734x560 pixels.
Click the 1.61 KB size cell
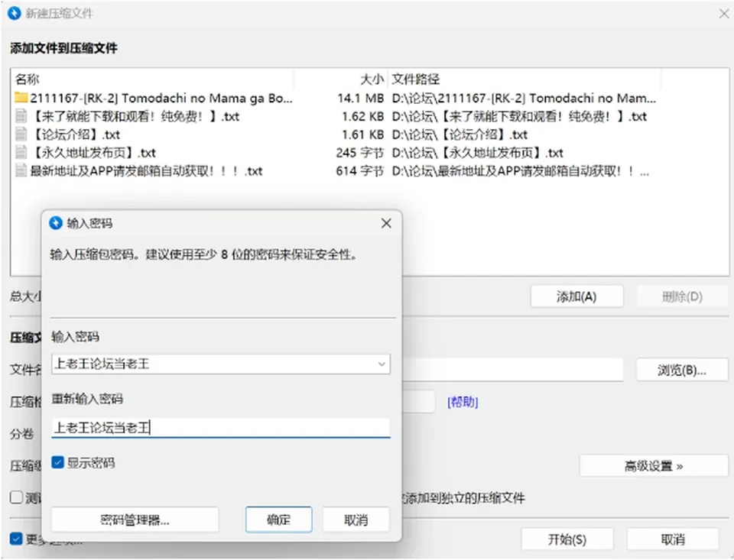[x=362, y=134]
